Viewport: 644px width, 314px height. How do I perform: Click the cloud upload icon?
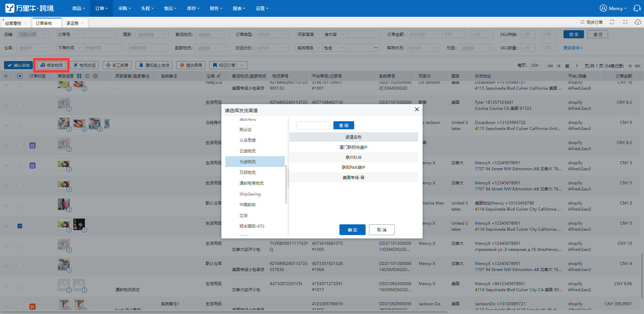point(638,22)
